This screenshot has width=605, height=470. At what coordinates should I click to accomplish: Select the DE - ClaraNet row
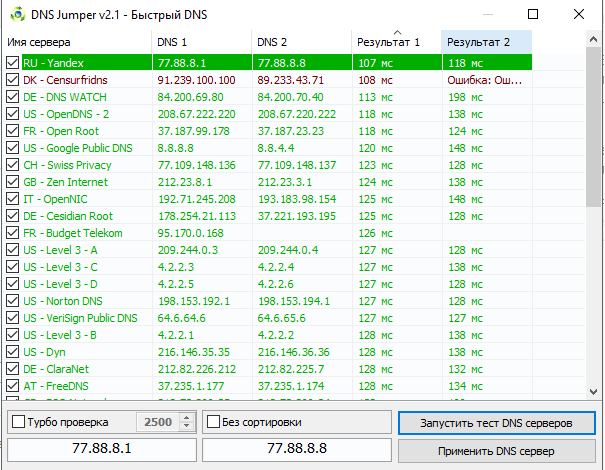[269, 369]
